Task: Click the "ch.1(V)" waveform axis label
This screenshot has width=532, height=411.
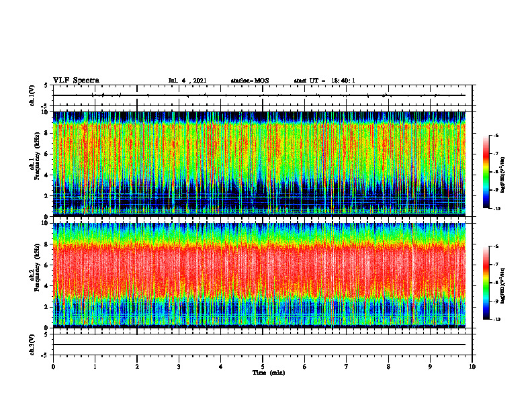Action: [32, 95]
